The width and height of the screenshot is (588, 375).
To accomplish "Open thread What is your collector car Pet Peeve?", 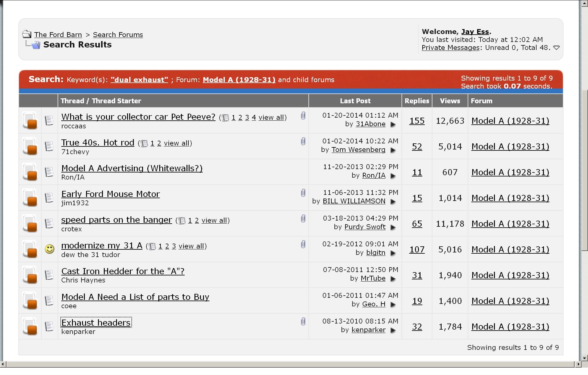I will click(138, 117).
